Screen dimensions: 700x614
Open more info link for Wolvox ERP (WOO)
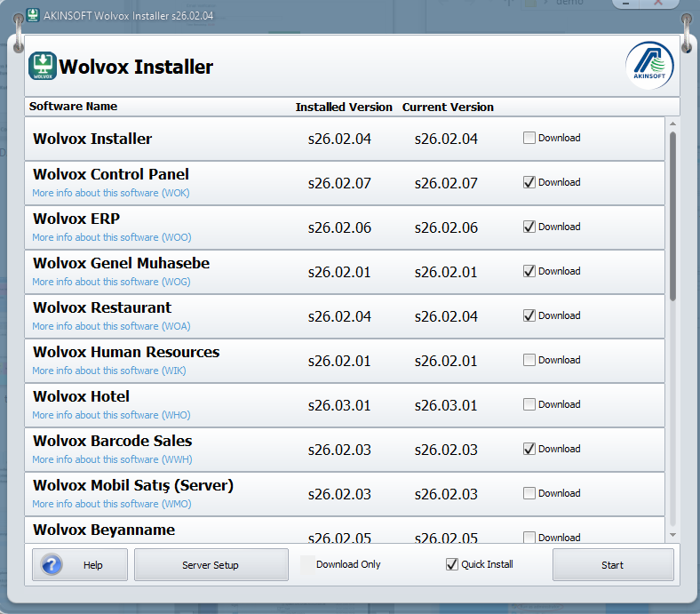coord(111,237)
